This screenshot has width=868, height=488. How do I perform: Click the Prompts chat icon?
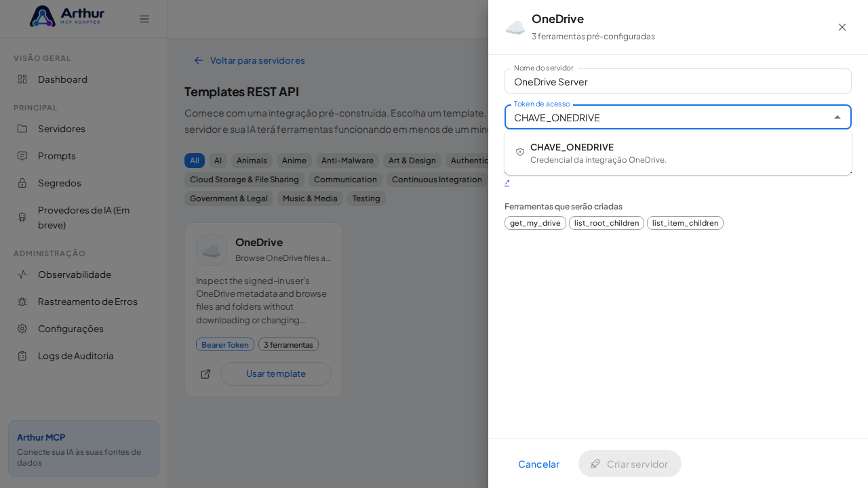[22, 156]
